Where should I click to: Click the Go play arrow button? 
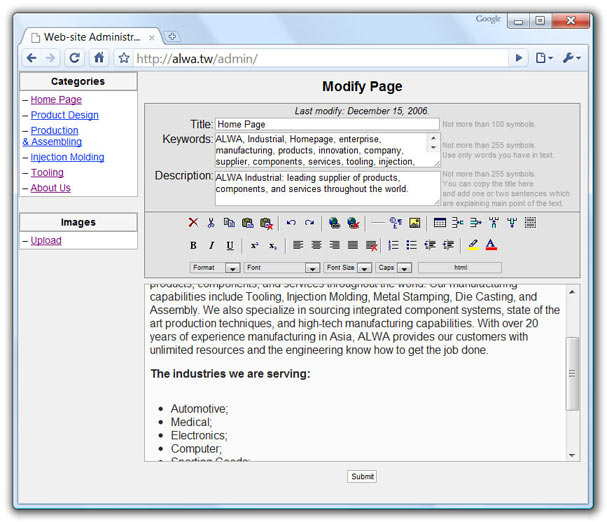click(519, 58)
